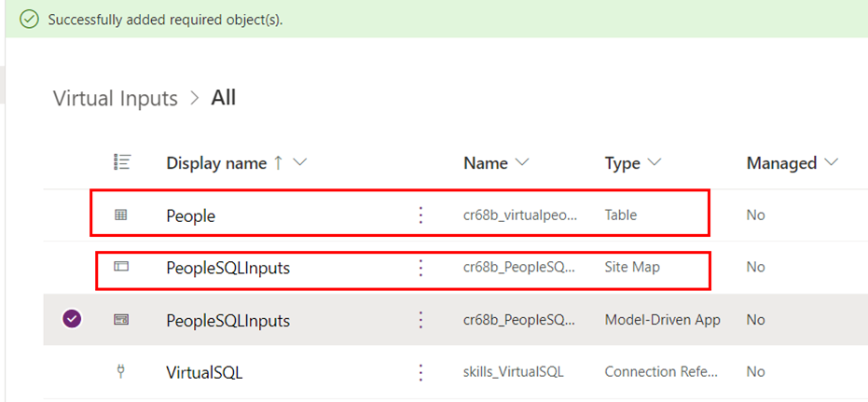Open more options for VirtualSQL row
Image resolution: width=868 pixels, height=402 pixels.
tap(420, 372)
